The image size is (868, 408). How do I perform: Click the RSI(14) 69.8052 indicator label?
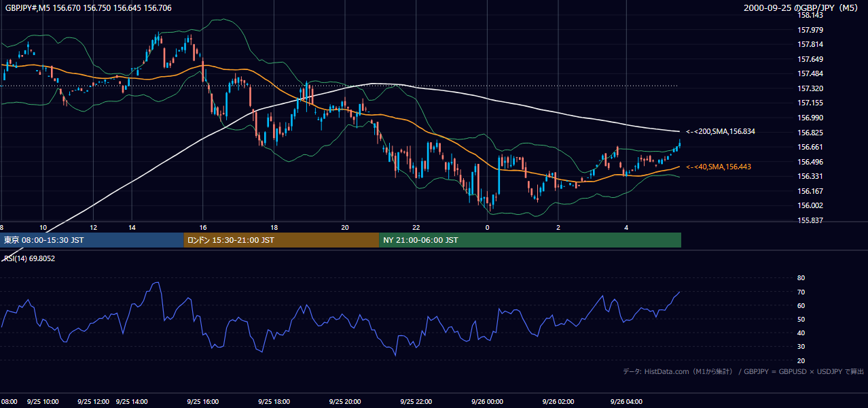tap(31, 258)
